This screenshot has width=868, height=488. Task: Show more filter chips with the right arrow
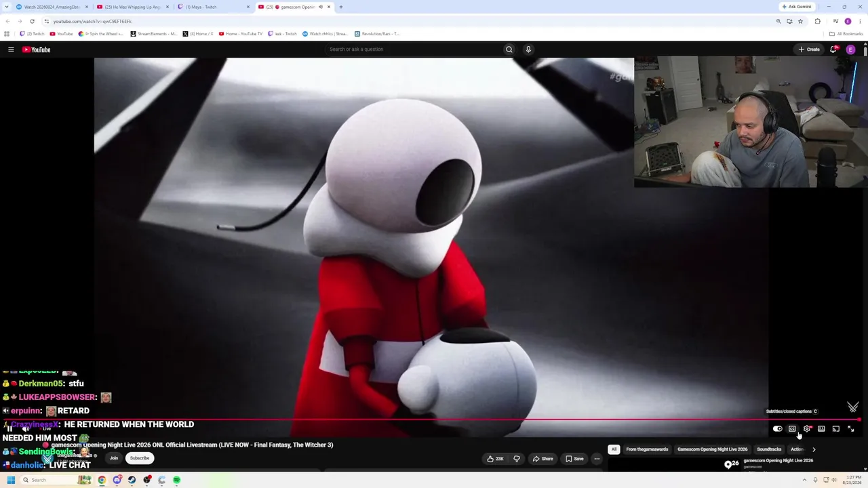click(x=814, y=449)
